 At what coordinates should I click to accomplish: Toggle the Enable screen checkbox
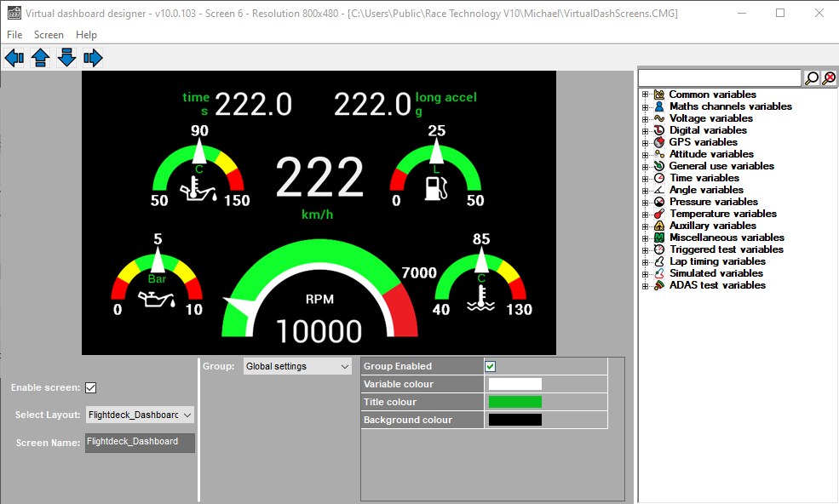91,387
